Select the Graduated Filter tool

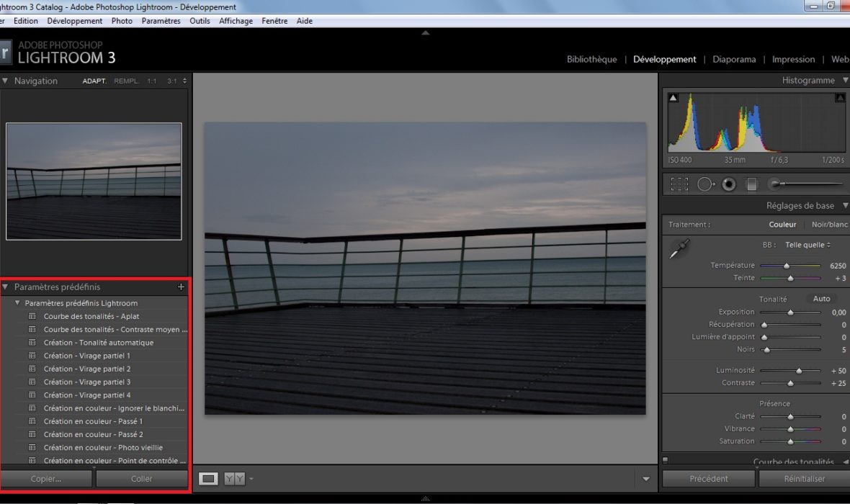(752, 184)
